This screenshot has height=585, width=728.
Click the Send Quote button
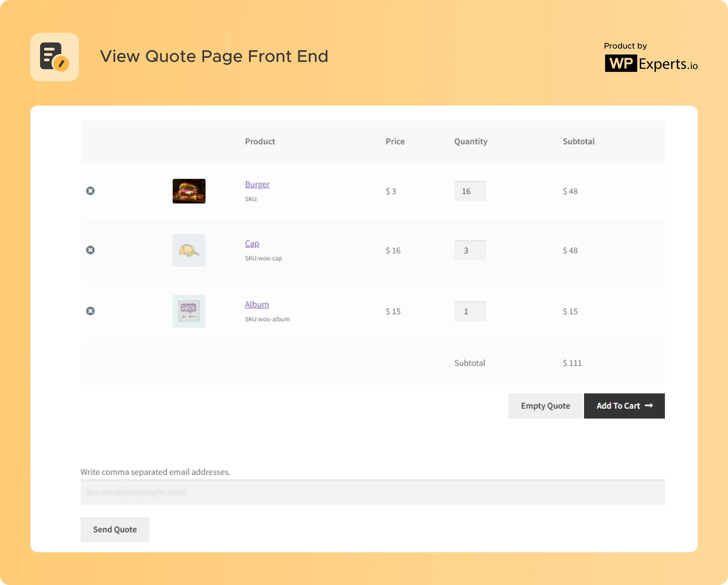pos(115,529)
